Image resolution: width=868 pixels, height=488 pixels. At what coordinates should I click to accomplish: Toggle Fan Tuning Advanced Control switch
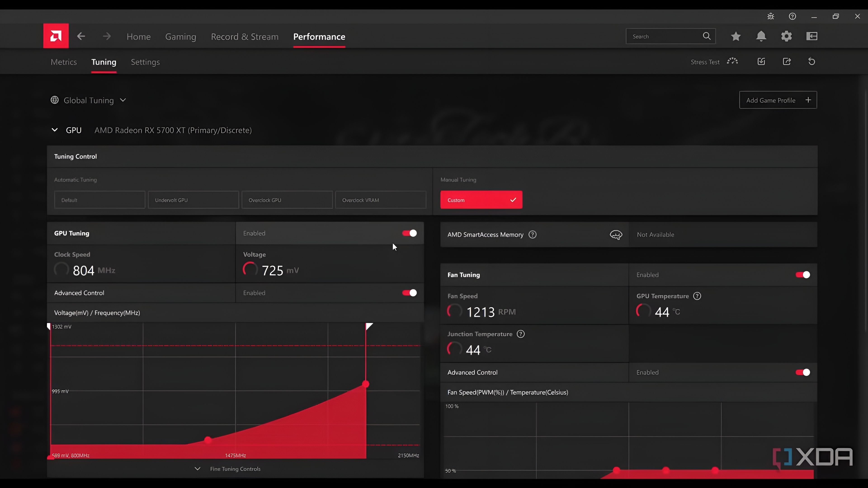point(803,372)
